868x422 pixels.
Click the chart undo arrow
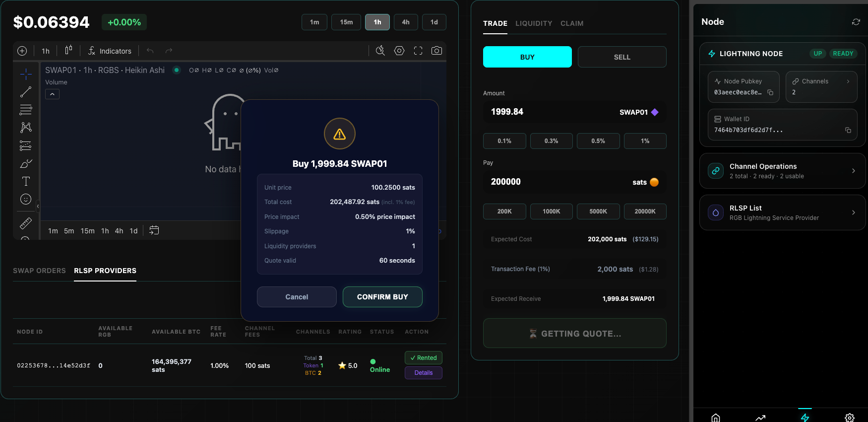[150, 51]
